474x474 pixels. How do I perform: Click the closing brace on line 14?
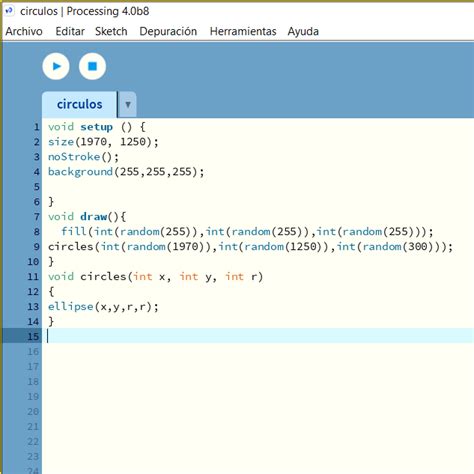(51, 321)
